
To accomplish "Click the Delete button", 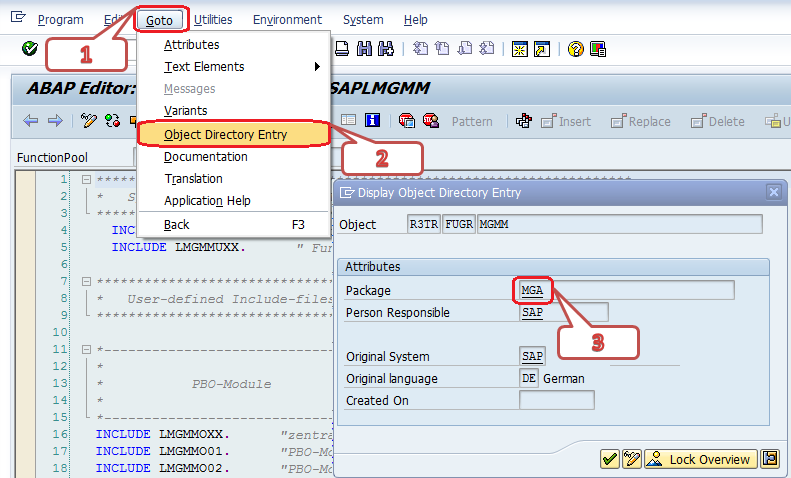I will coord(718,122).
